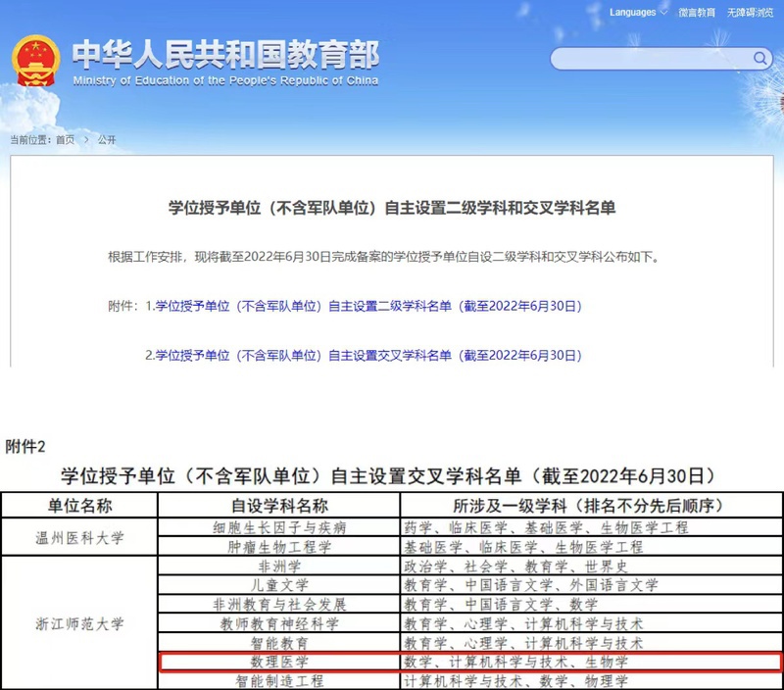Open attachment 2 自主设置交叉学科名单
The width and height of the screenshot is (784, 690).
click(x=364, y=355)
